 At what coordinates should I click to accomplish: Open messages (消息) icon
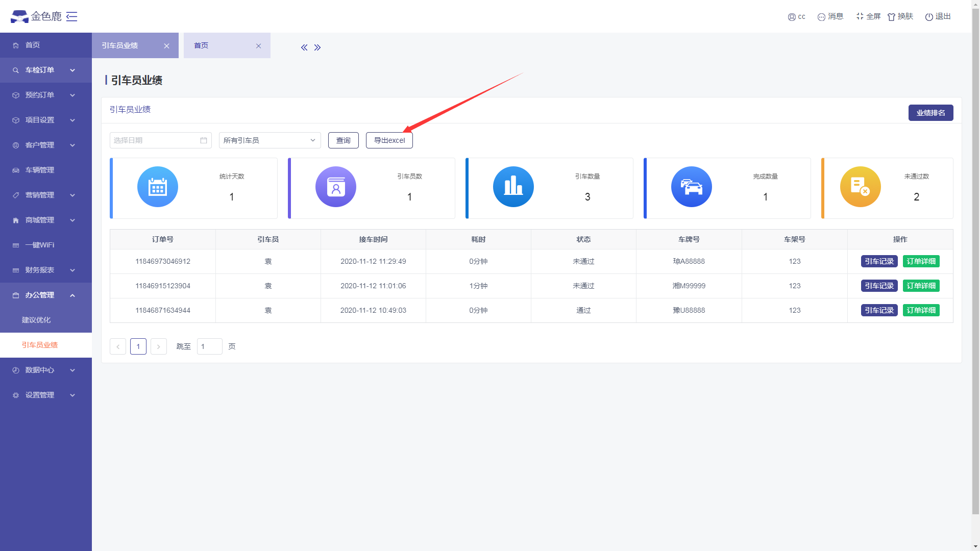coord(821,17)
